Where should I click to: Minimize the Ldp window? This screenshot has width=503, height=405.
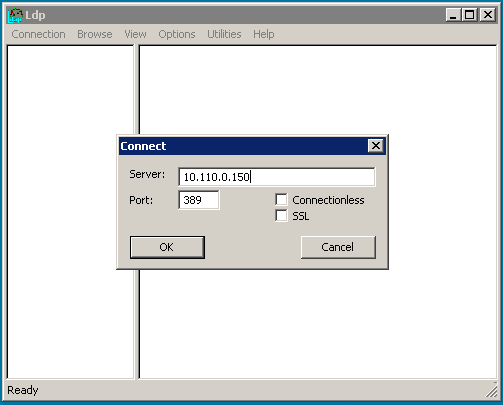[453, 15]
